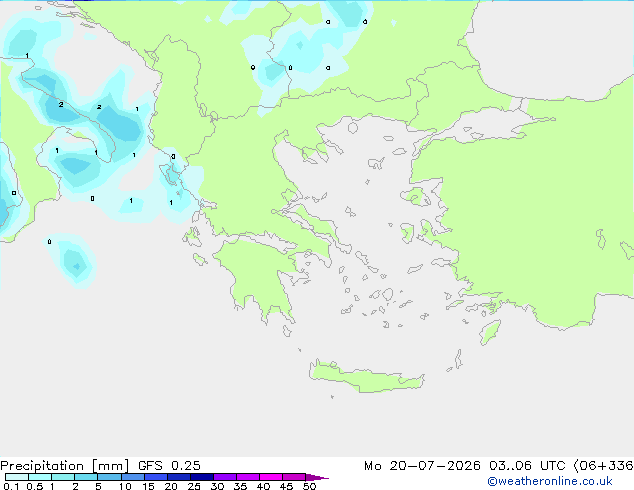Click the '(06+336' forecast run text
634x490 pixels.
[603, 466]
